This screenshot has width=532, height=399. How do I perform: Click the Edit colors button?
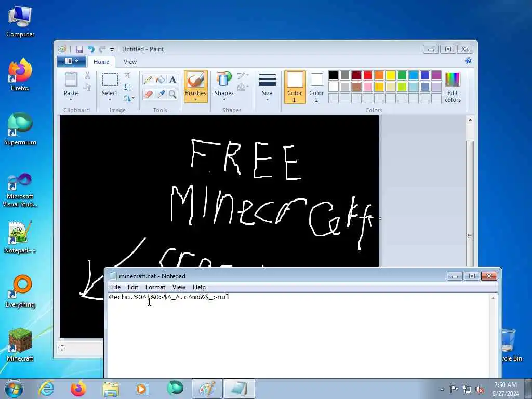(453, 87)
